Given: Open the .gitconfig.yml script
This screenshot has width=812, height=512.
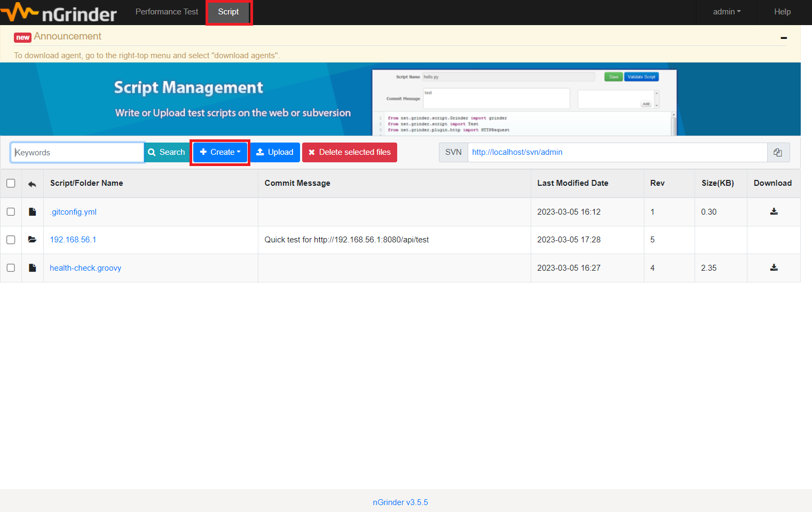Looking at the screenshot, I should pyautogui.click(x=73, y=212).
